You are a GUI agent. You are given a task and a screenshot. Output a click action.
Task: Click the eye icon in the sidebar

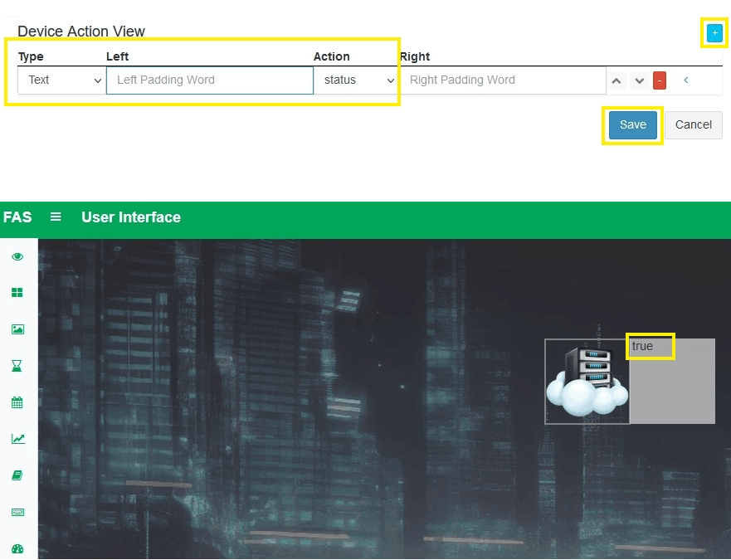point(17,257)
